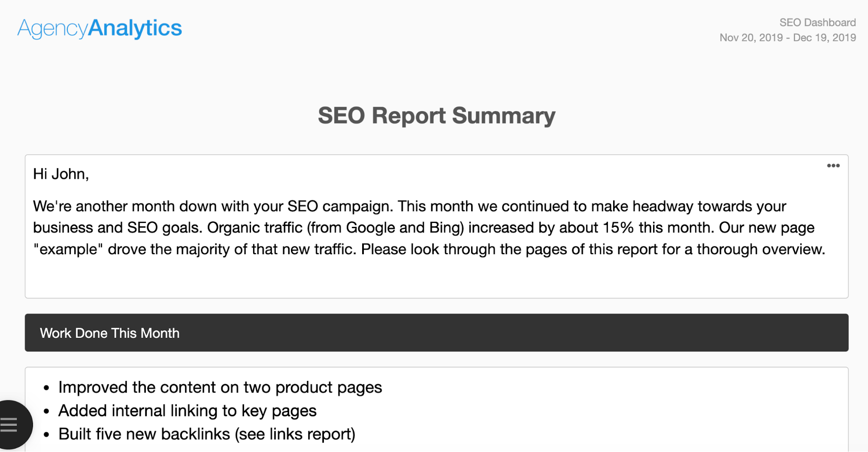Open the Nov 20 - Dec 19 date range
The width and height of the screenshot is (868, 452).
pos(787,38)
